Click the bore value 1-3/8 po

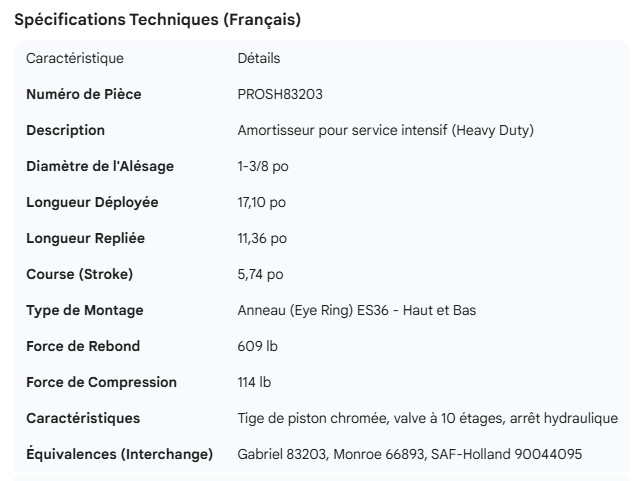[263, 166]
